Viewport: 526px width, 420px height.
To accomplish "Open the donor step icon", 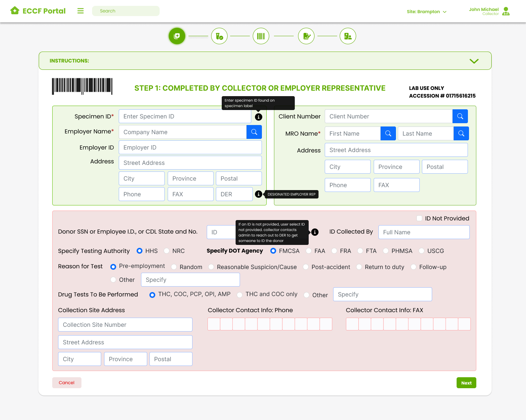I will (x=348, y=36).
